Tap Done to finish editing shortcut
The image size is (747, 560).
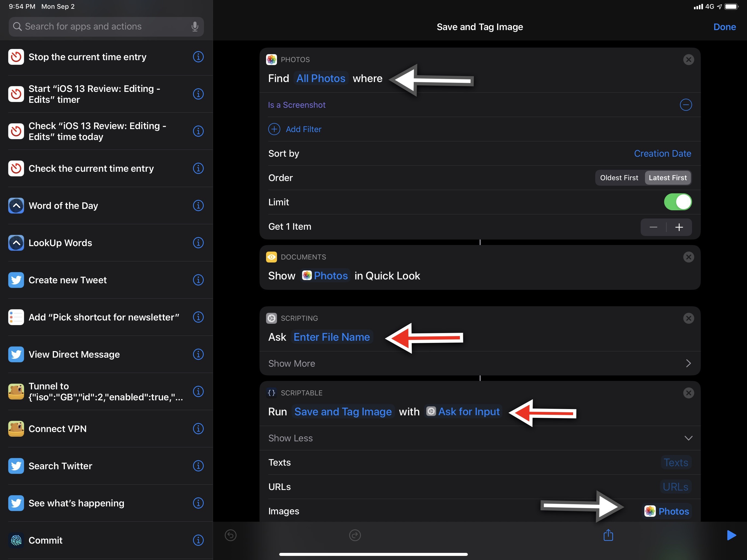point(724,27)
